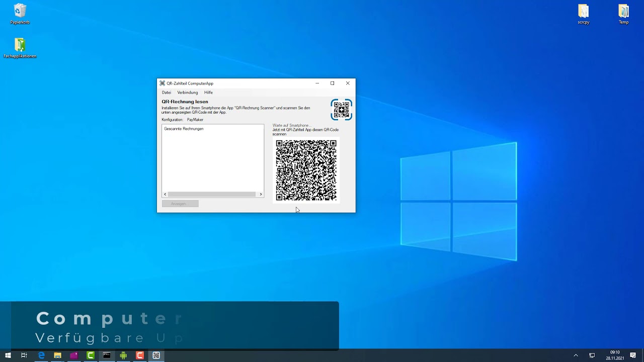Close the QR-Zahlteil ComputerApp window
This screenshot has height=362, width=644.
tap(348, 83)
